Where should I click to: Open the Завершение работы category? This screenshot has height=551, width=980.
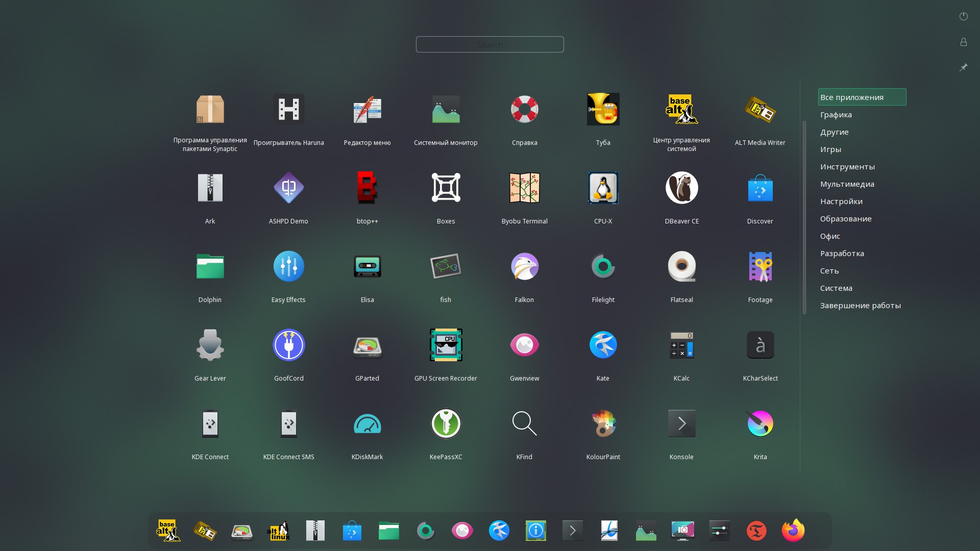pos(860,306)
